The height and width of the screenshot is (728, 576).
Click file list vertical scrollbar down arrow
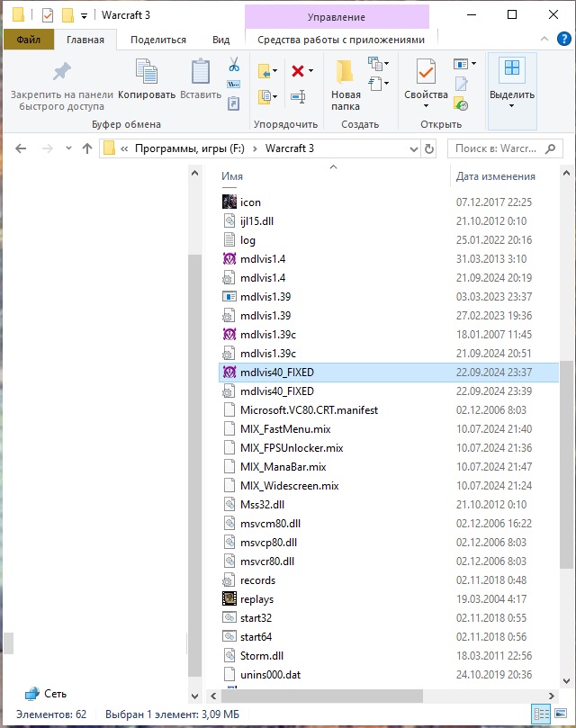pyautogui.click(x=566, y=681)
